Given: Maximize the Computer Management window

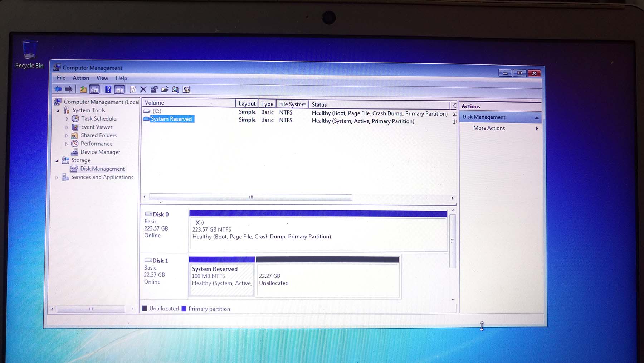Looking at the screenshot, I should point(519,73).
